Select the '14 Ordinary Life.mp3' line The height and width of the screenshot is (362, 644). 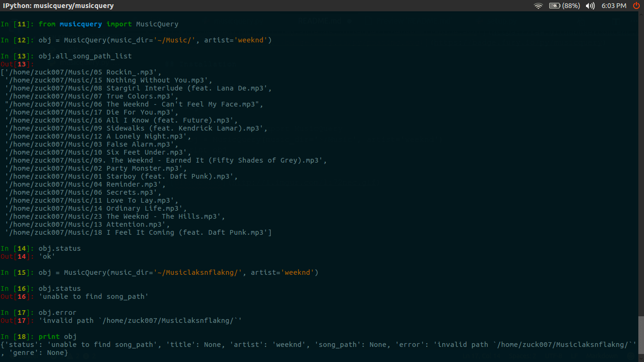[96, 208]
